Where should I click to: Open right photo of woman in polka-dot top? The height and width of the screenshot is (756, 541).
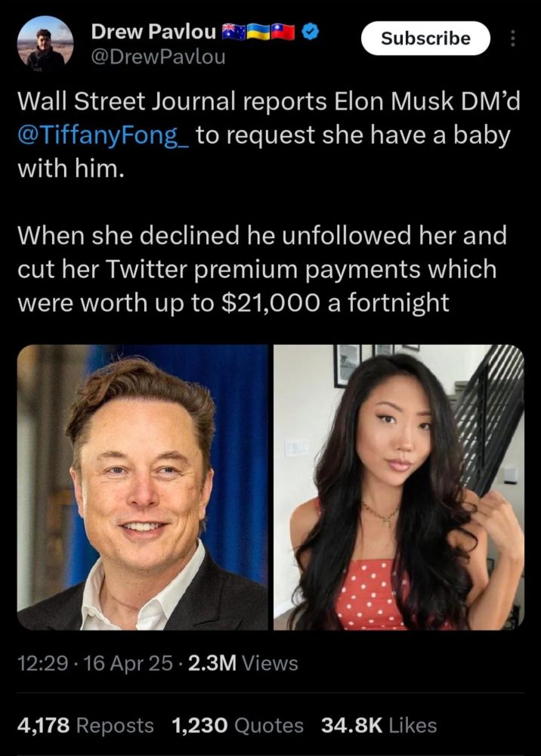398,487
